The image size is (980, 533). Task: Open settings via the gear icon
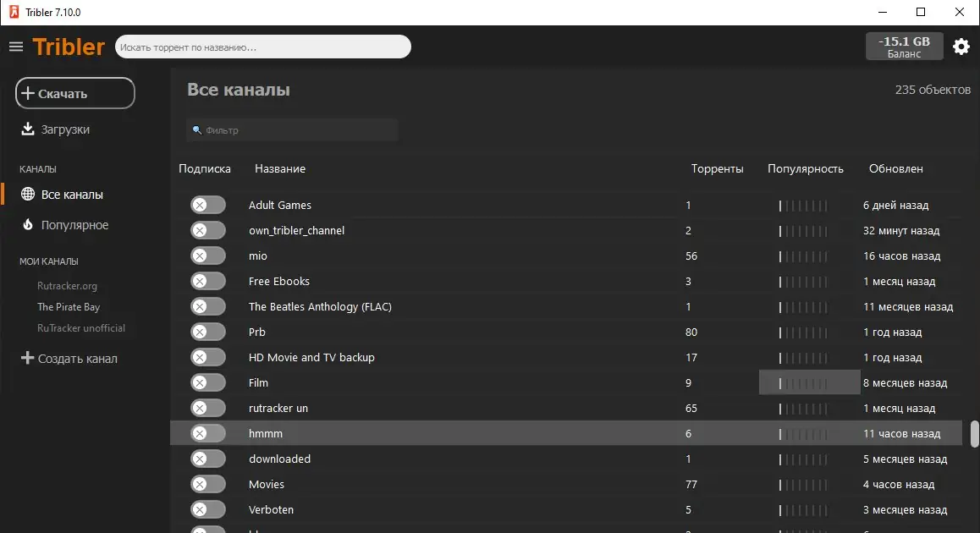(961, 47)
